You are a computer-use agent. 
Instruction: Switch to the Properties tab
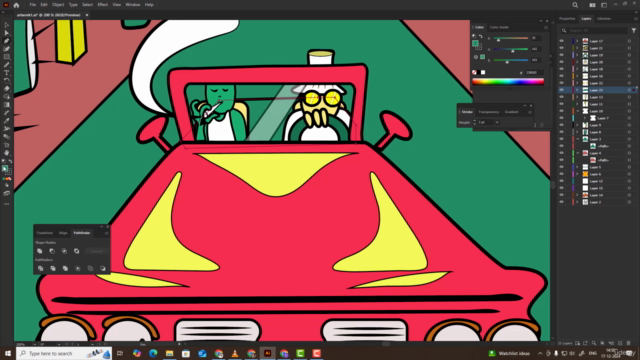[567, 19]
